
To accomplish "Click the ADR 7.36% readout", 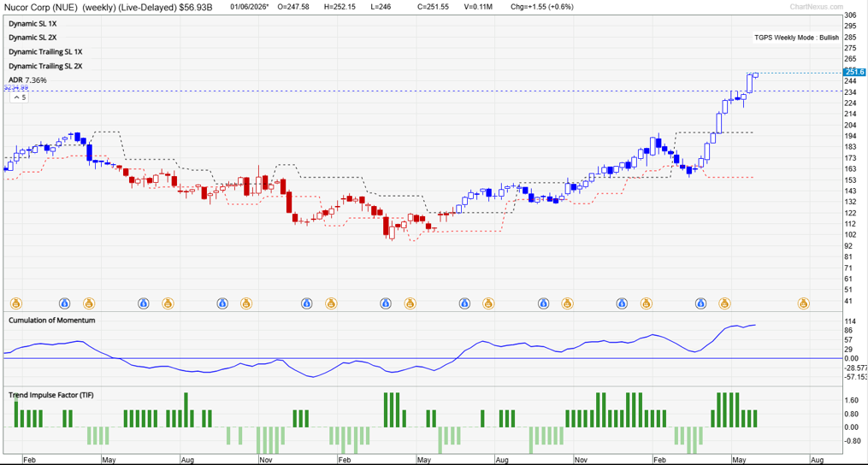I will point(27,80).
